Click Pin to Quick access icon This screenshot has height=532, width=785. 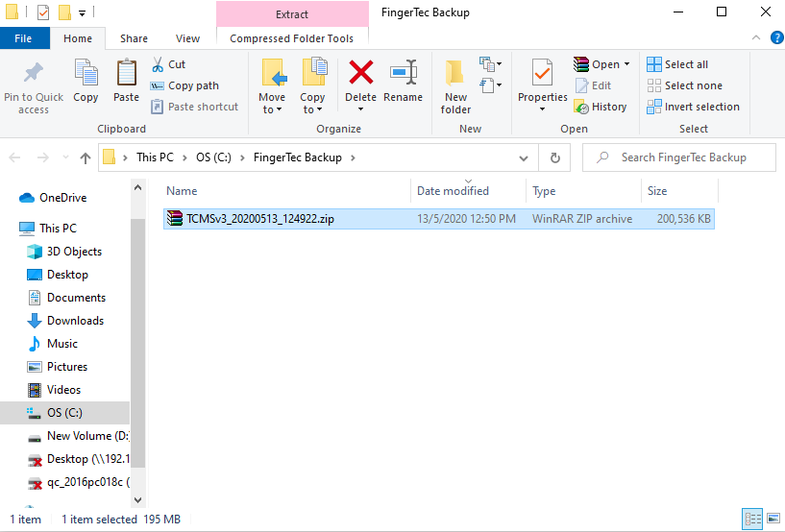tap(34, 73)
